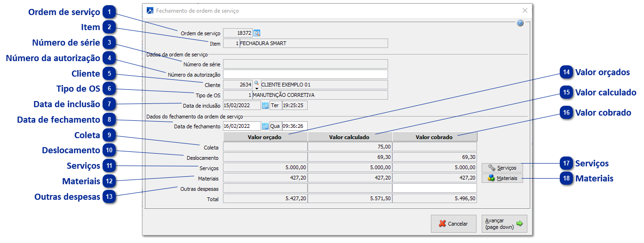The width and height of the screenshot is (644, 243).
Task: Click the Cliente code field 2634
Action: [x=238, y=85]
